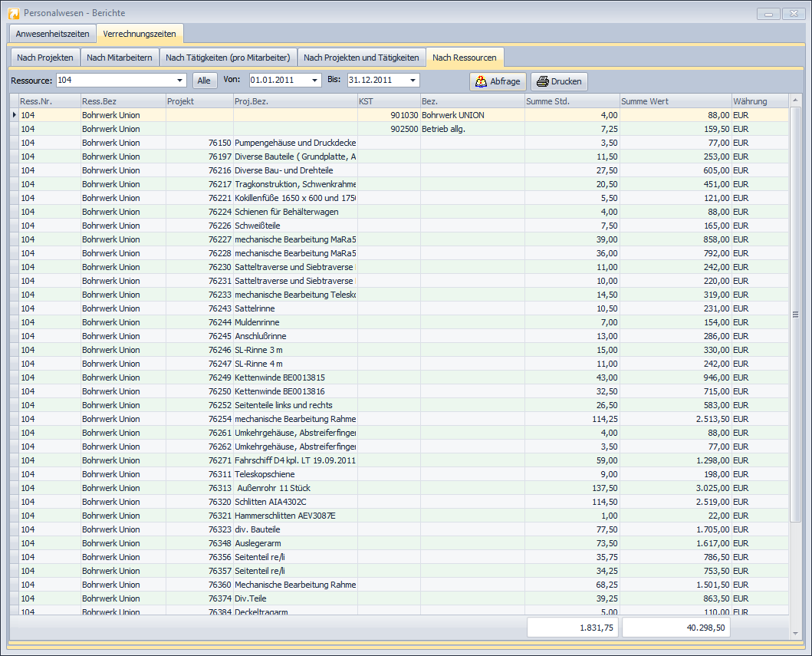Click the current row indicator arrow
Viewport: 812px width, 656px height.
(14, 115)
